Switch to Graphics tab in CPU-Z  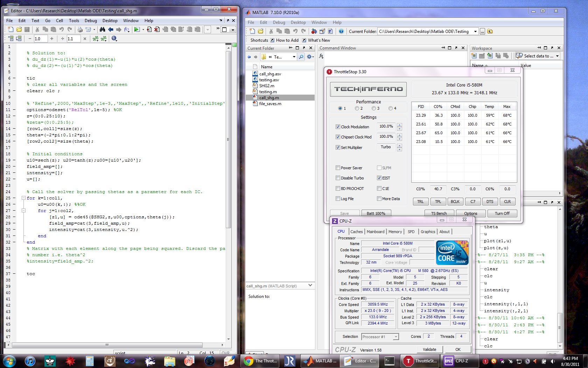click(x=428, y=232)
